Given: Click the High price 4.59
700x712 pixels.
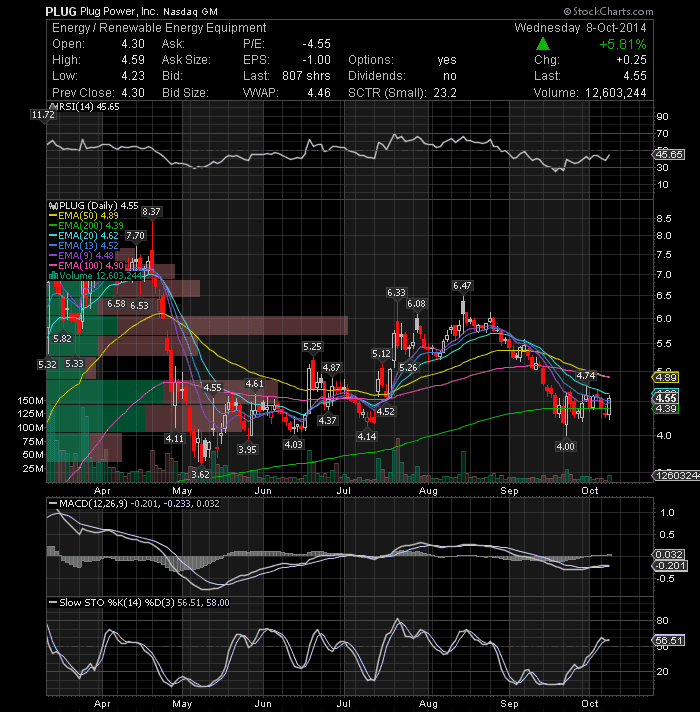Looking at the screenshot, I should [133, 60].
